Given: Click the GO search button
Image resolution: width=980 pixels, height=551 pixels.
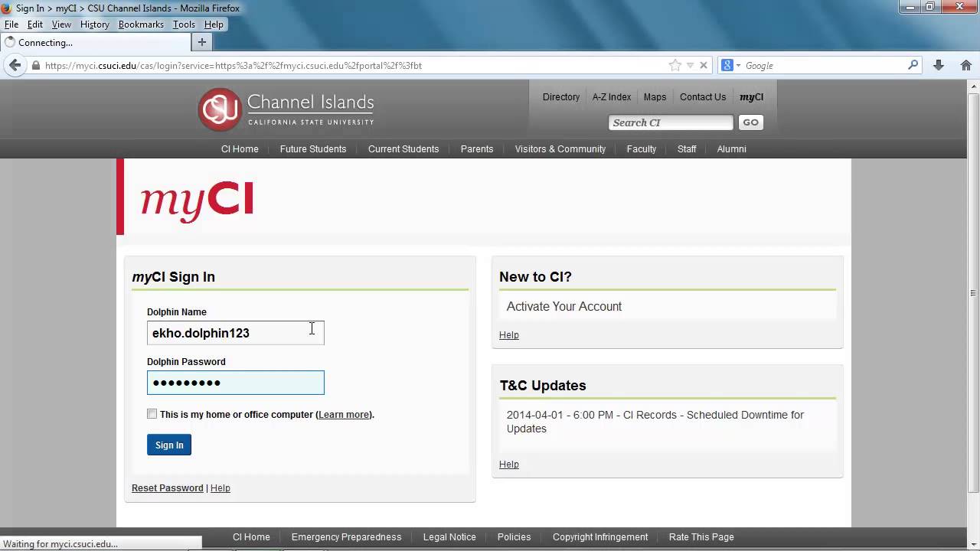Looking at the screenshot, I should [750, 122].
